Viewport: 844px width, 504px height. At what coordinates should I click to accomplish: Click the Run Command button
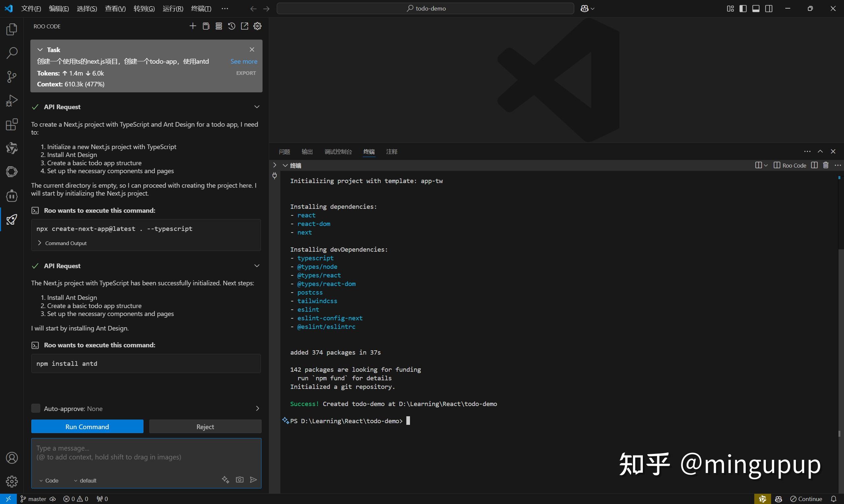(x=87, y=426)
